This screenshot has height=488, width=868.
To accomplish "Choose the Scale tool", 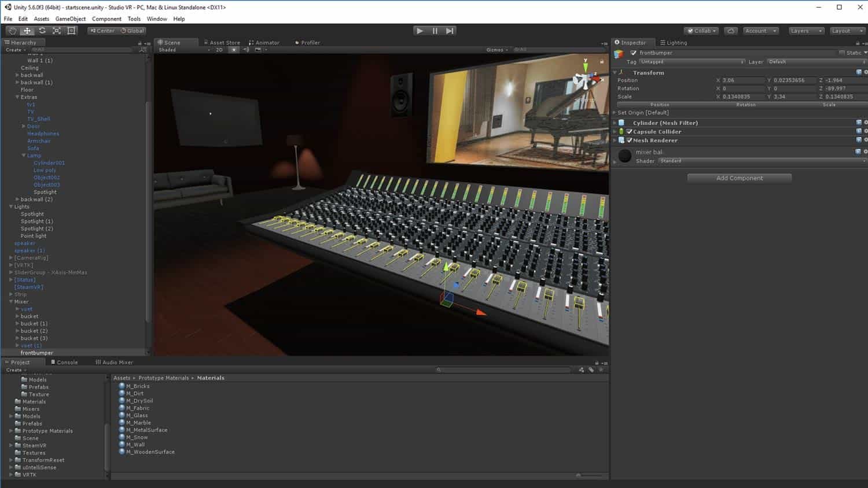I will (x=57, y=31).
